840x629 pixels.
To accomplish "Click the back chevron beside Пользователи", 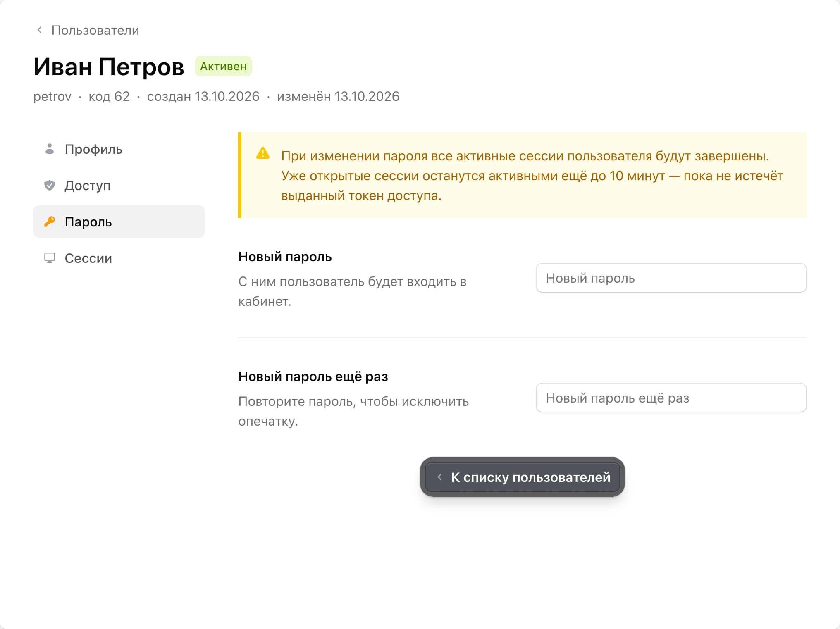I will pyautogui.click(x=40, y=30).
